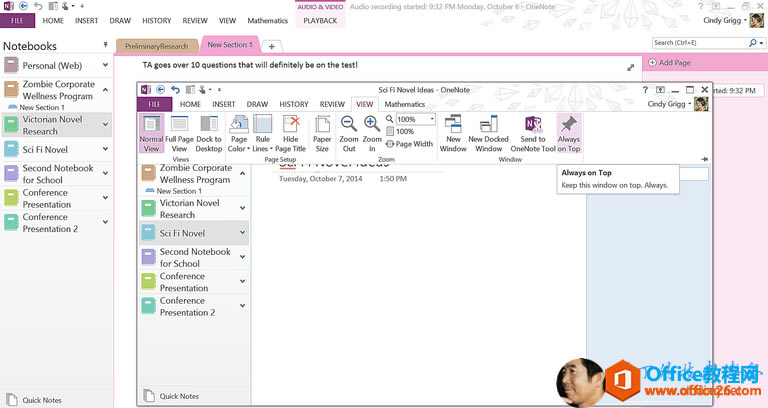Click Tuesday, October 7, 2014 page date
768x408 pixels.
(x=320, y=179)
